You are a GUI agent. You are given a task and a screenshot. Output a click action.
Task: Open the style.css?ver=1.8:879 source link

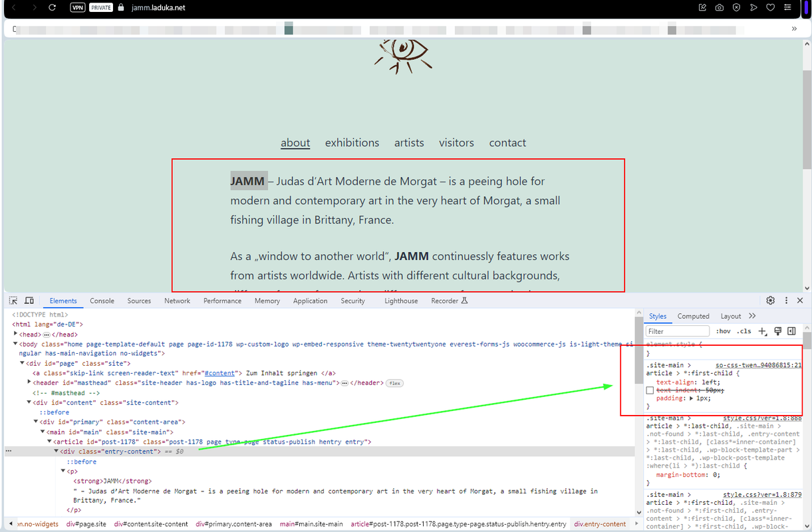click(x=762, y=495)
